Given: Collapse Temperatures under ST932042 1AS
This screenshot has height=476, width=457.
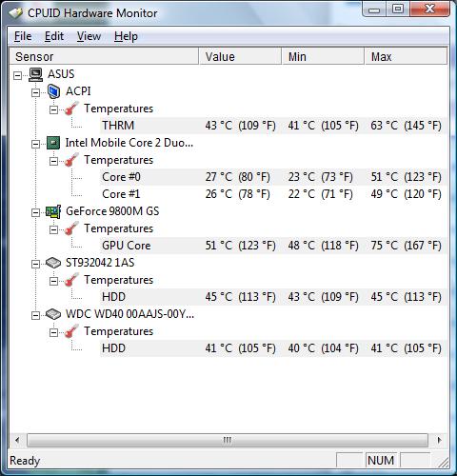Looking at the screenshot, I should click(54, 281).
